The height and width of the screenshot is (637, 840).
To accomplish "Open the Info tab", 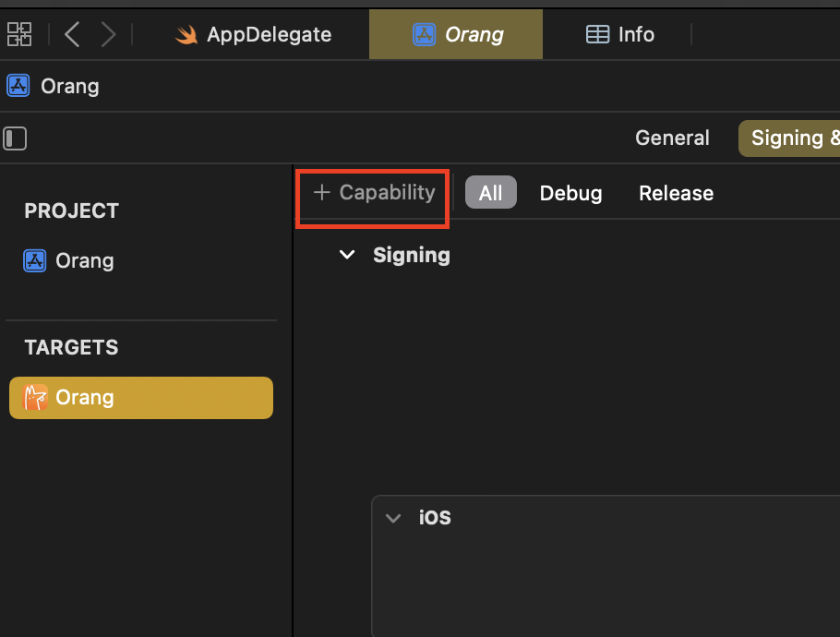I will [619, 35].
